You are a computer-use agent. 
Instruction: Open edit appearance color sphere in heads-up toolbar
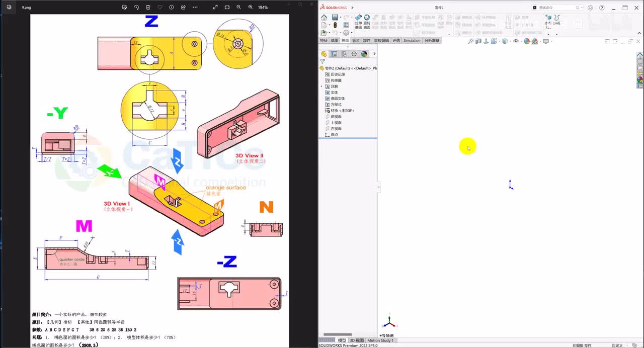(527, 41)
